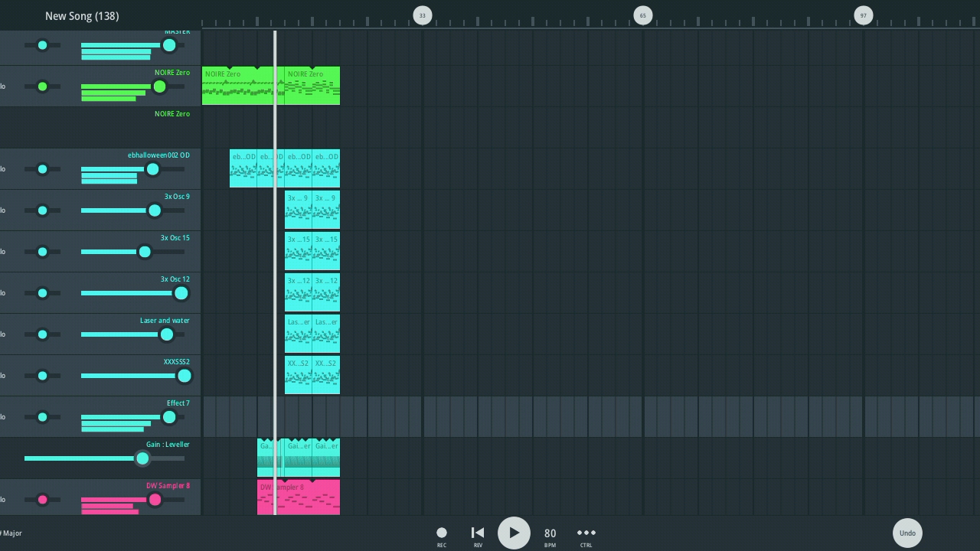Viewport: 980px width, 551px height.
Task: Select the XXXSSS2 track name
Action: pos(177,362)
